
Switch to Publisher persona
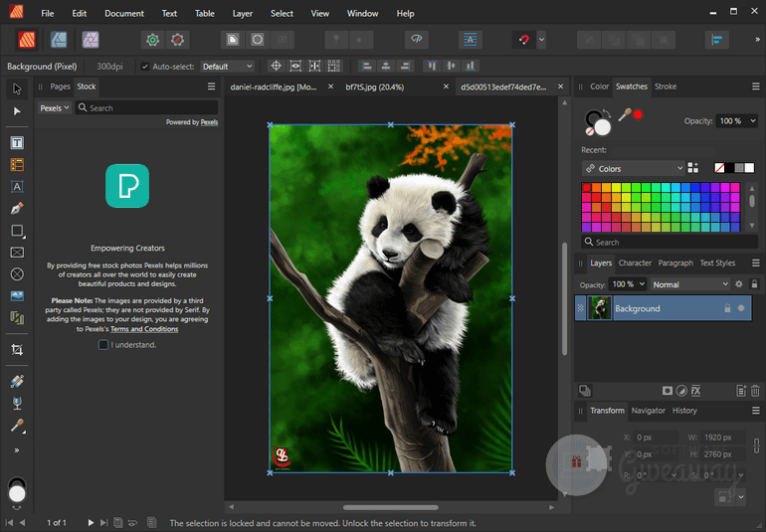[x=27, y=40]
